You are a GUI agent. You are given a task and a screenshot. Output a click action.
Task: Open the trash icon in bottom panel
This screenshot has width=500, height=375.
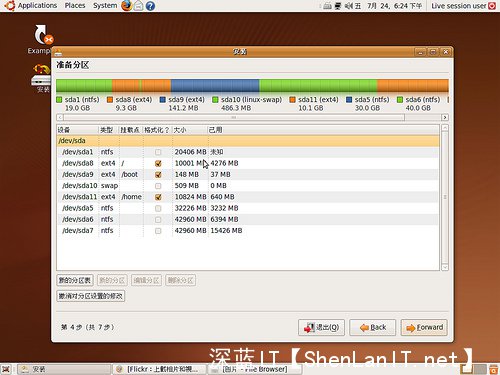493,369
